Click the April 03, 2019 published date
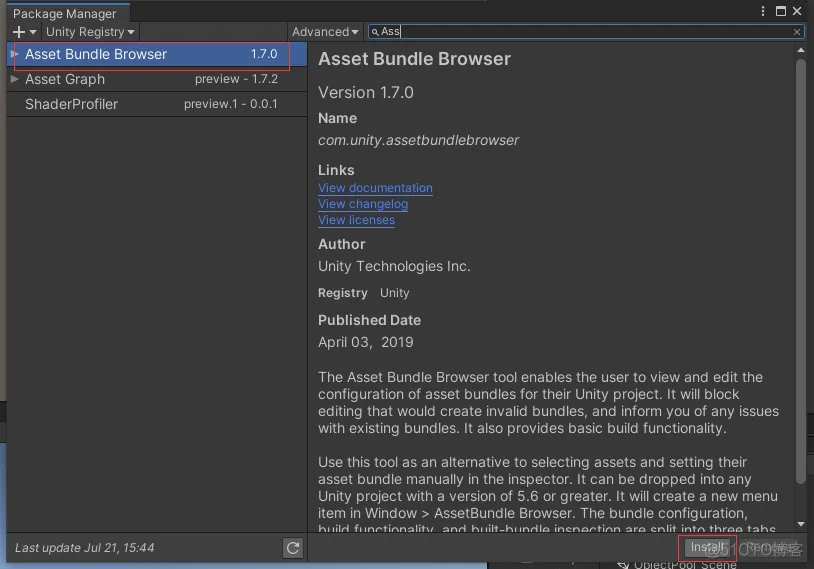The height and width of the screenshot is (569, 814). 366,342
